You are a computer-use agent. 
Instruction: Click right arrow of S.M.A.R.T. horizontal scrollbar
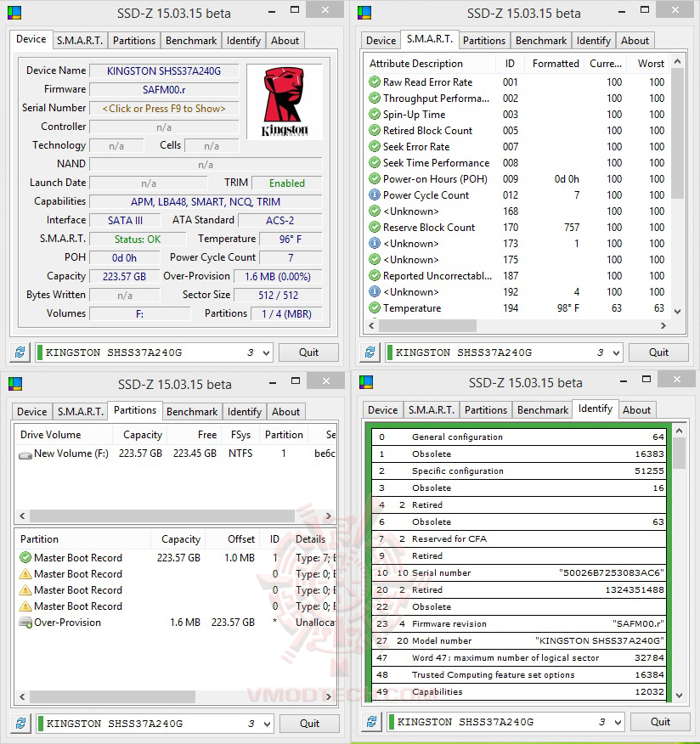[663, 325]
